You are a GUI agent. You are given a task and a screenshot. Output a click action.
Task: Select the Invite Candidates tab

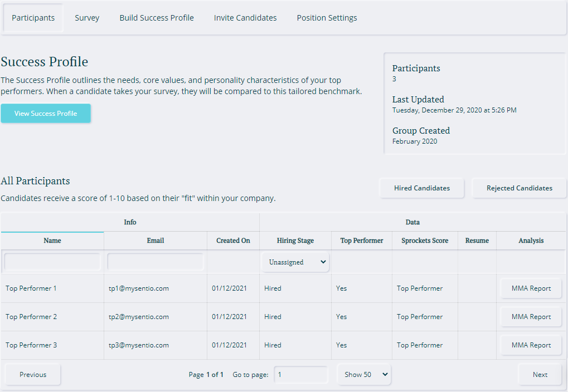click(x=245, y=17)
